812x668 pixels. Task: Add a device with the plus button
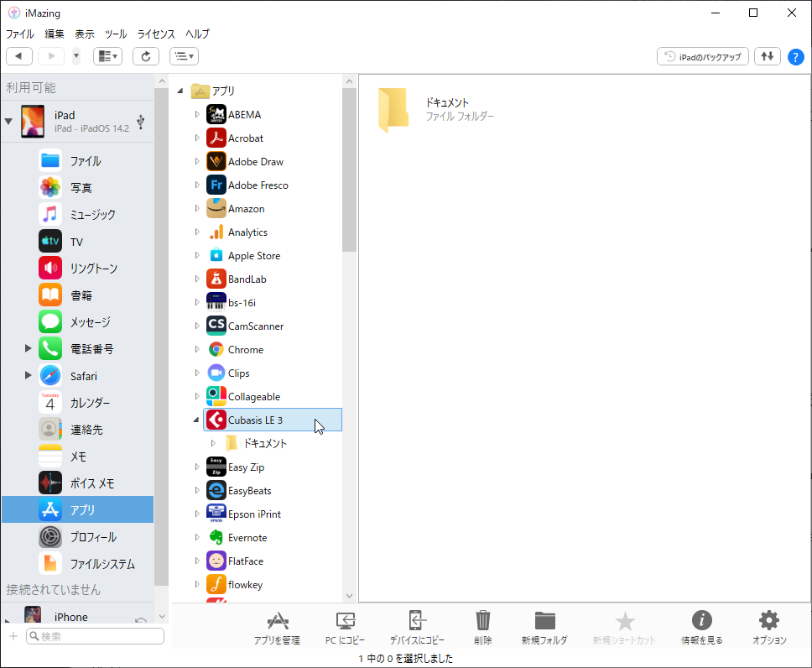pos(13,636)
